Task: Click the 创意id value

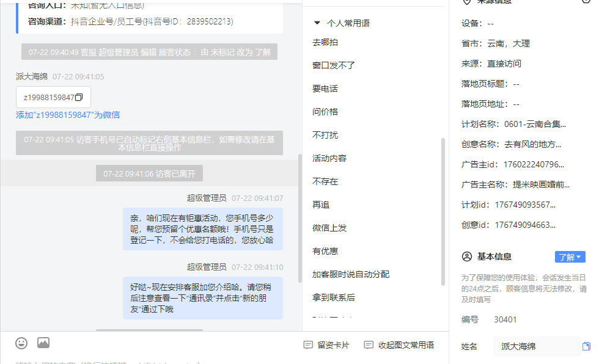Action: [525, 225]
